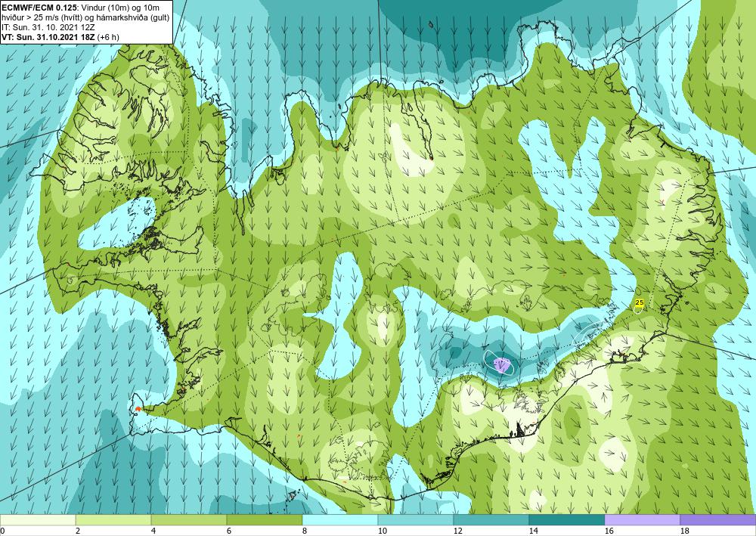
Task: Click the legend scale value '10'
Action: coord(382,531)
